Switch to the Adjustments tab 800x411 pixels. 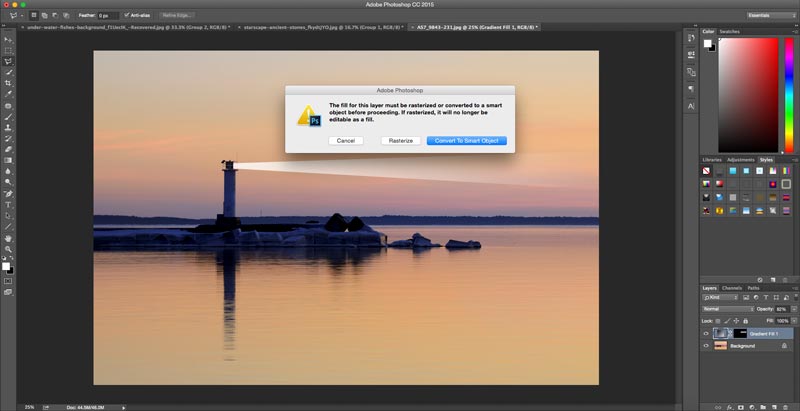click(740, 160)
